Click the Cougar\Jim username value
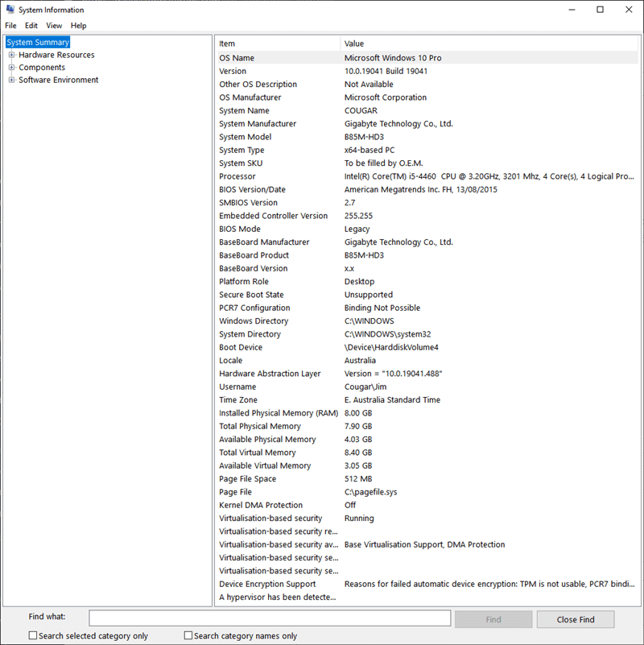The width and height of the screenshot is (644, 645). [365, 387]
